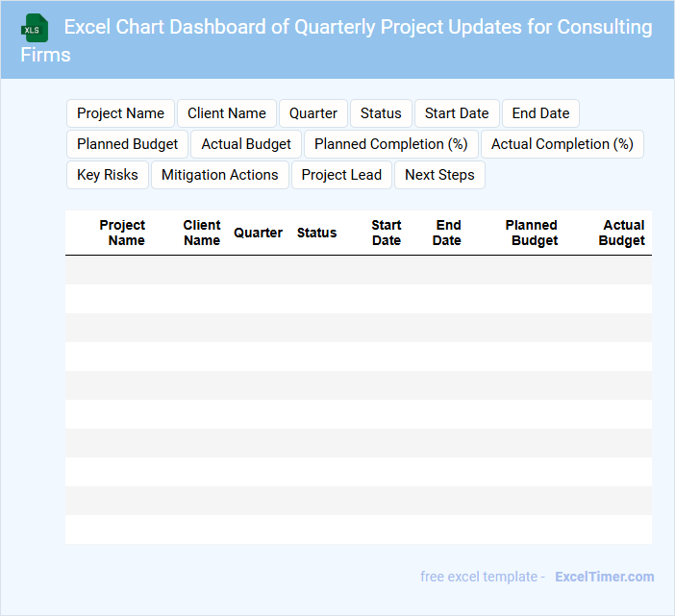Screen dimensions: 675x616
Task: Select the Client Name tag
Action: pos(227,113)
